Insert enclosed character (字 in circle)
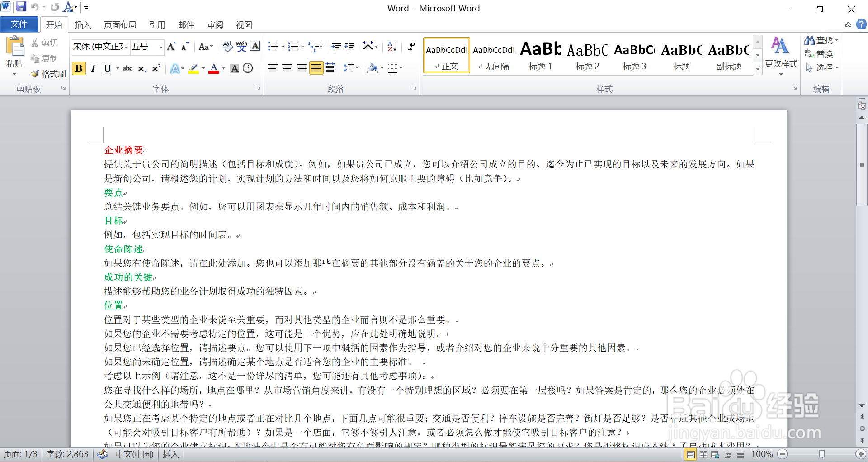 coord(248,68)
